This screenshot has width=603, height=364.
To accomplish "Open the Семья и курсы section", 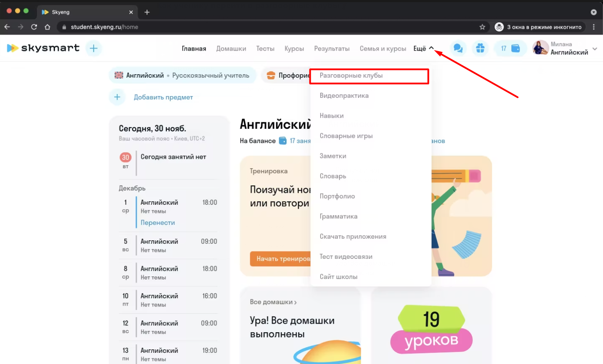I will pos(383,49).
